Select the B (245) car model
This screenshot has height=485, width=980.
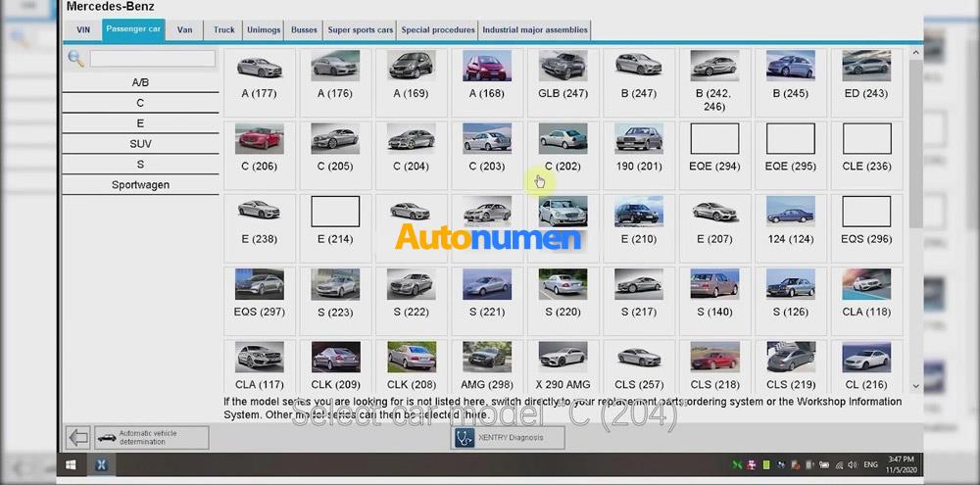point(791,82)
